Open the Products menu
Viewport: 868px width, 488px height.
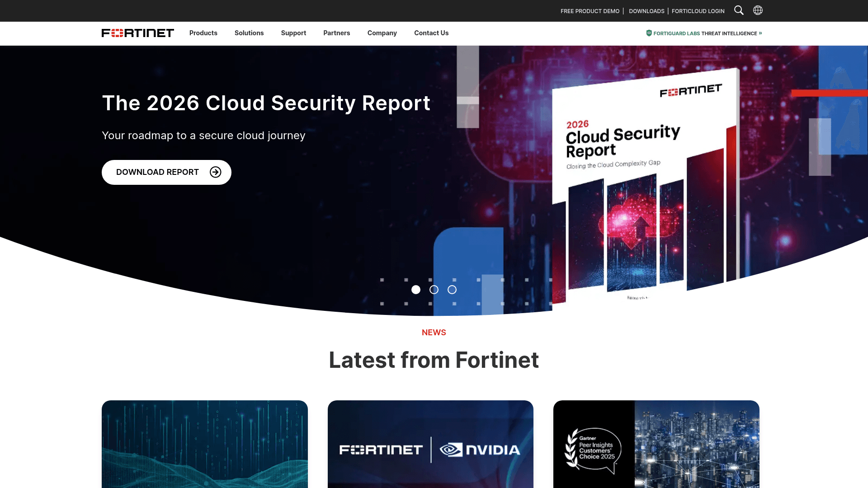[203, 33]
